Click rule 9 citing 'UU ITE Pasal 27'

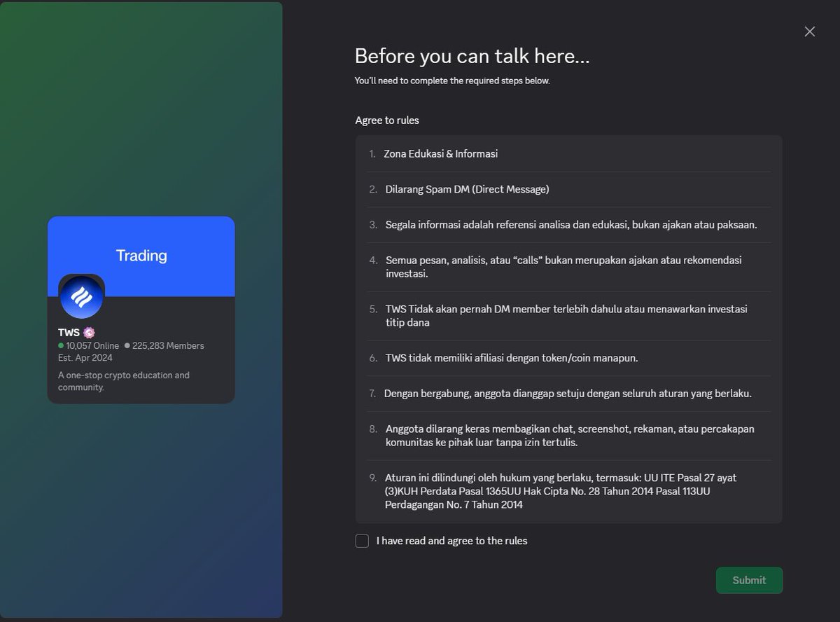tap(561, 491)
